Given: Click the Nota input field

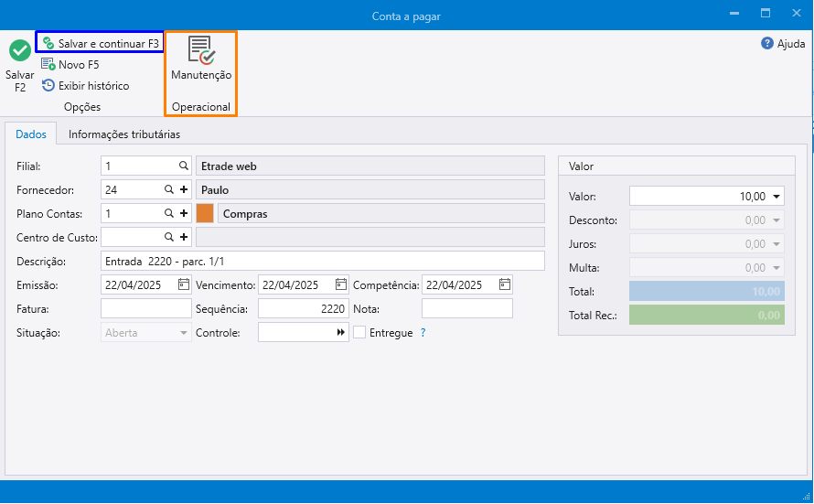Looking at the screenshot, I should (x=467, y=308).
